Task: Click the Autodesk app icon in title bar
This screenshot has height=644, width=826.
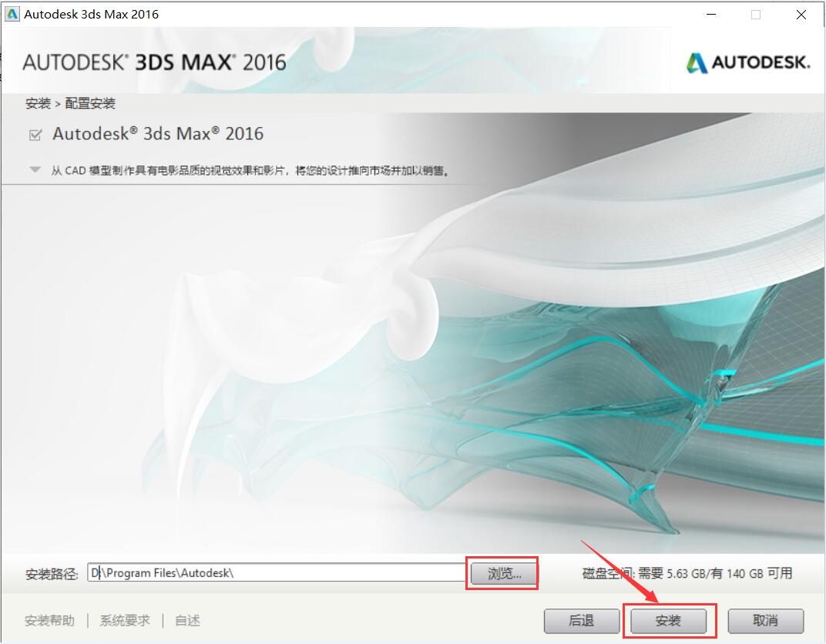Action: point(12,14)
